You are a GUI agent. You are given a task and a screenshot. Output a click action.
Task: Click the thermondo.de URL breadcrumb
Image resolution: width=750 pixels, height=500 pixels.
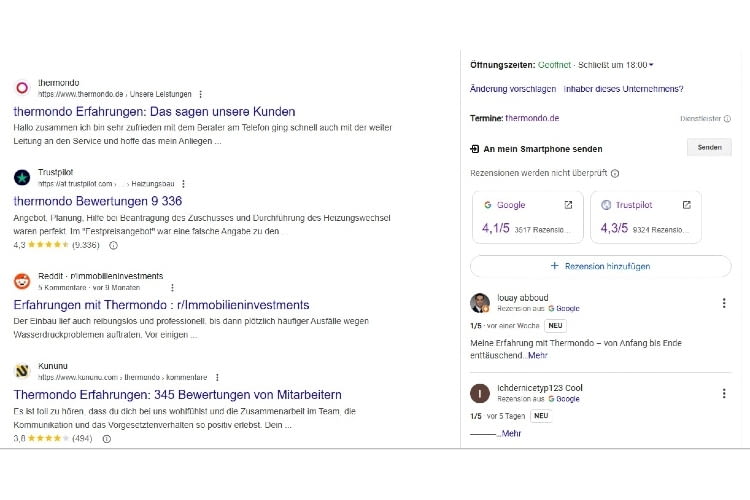tap(115, 94)
